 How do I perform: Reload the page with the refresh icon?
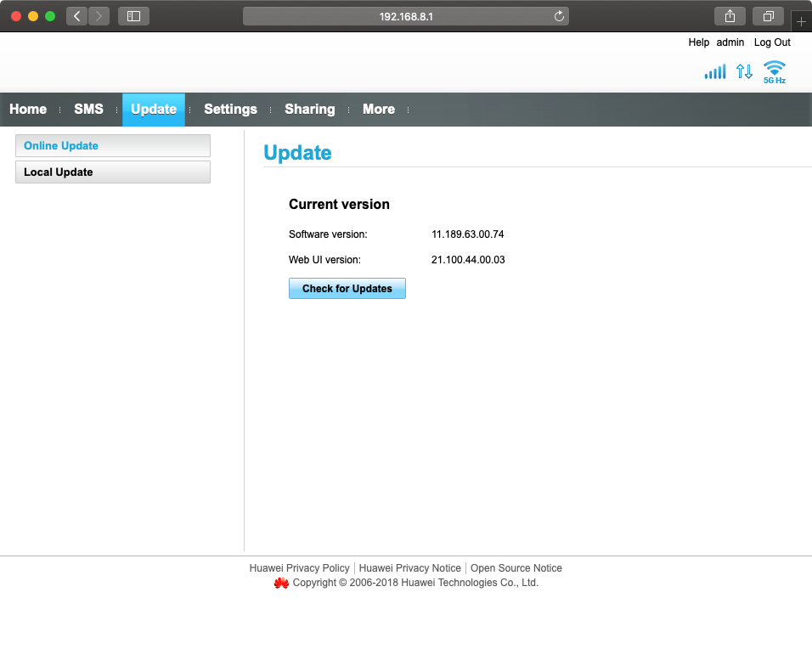tap(558, 15)
